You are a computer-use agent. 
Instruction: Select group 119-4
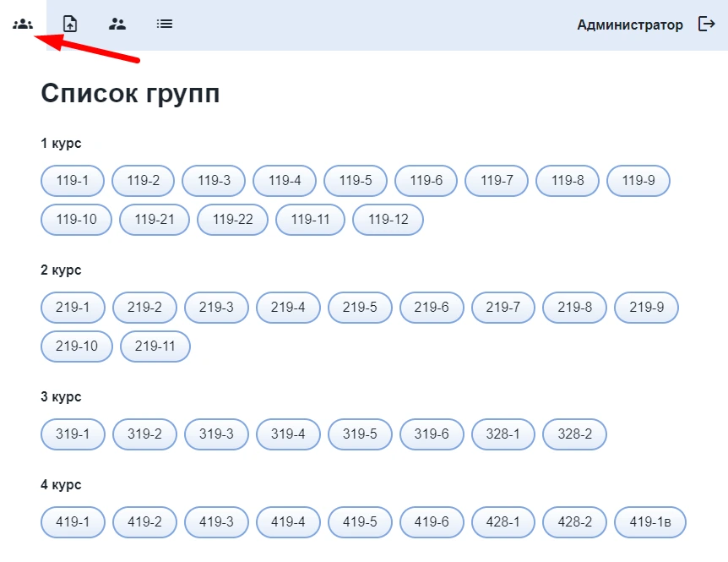pyautogui.click(x=285, y=181)
